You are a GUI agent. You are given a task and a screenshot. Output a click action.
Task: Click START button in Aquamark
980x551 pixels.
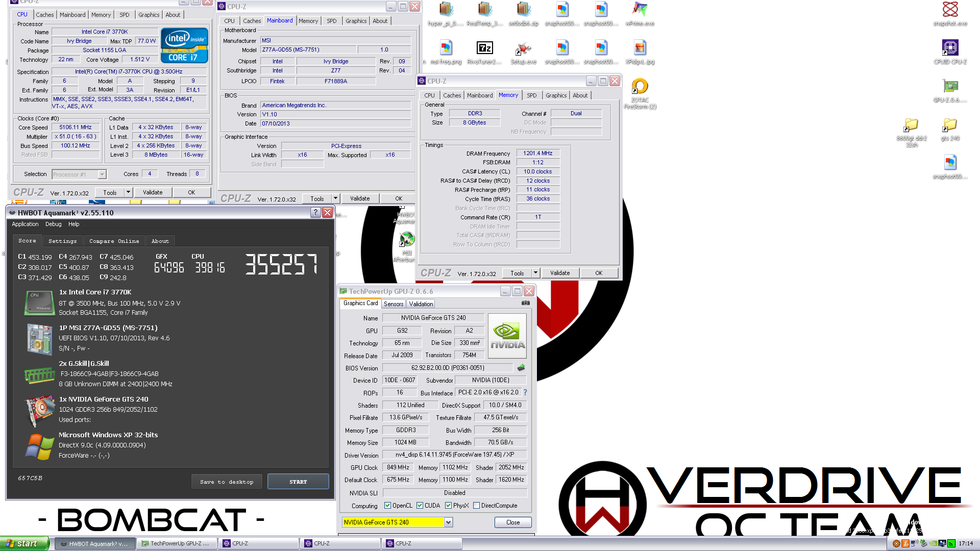click(298, 482)
